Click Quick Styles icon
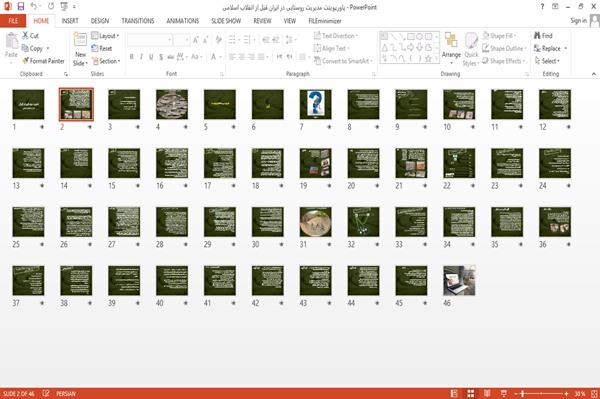Viewport: 600px width, 399px height. tap(471, 41)
